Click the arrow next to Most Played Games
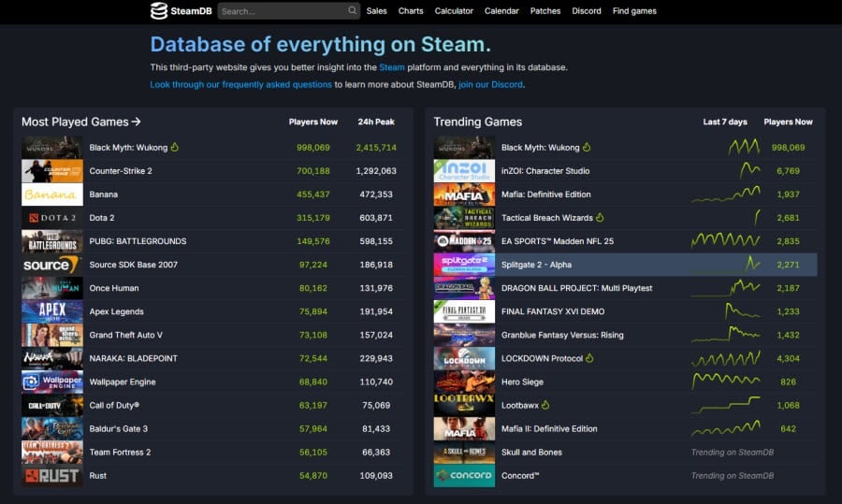The image size is (842, 504). click(136, 122)
